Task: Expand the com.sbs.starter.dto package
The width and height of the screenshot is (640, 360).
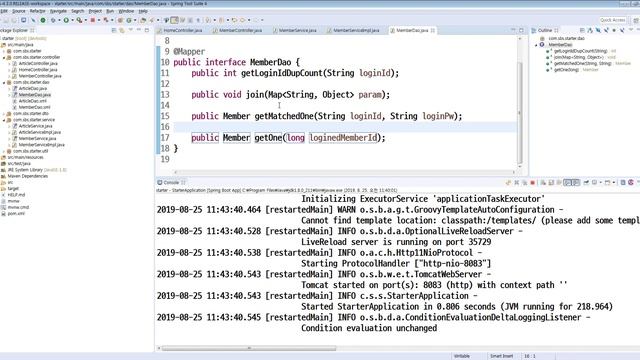Action: point(4,114)
